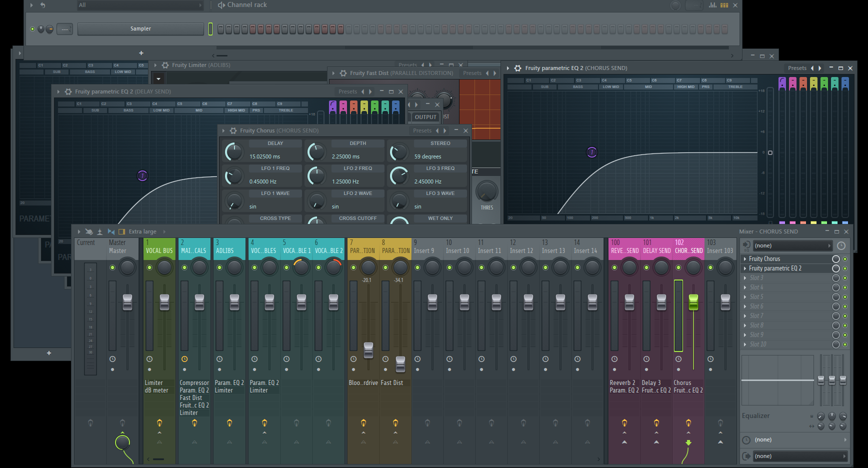This screenshot has width=868, height=468.
Task: Open the Fruity Chorus Presets dropdown
Action: pyautogui.click(x=422, y=130)
